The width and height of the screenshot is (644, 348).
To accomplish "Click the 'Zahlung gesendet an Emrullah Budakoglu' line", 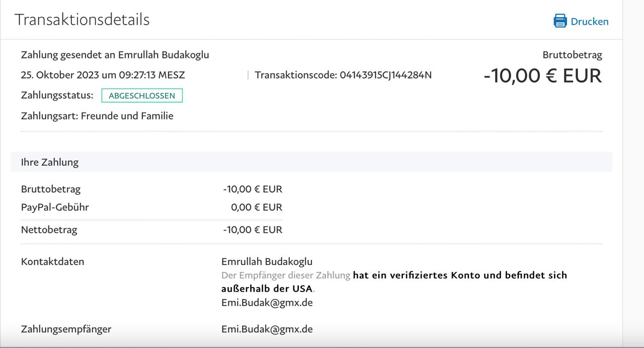I will [115, 55].
